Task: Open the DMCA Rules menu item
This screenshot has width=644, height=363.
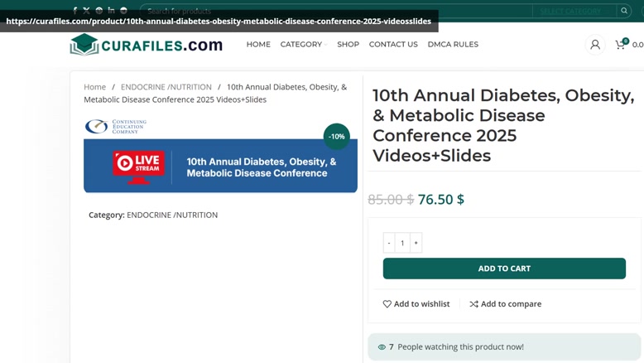Action: tap(453, 45)
